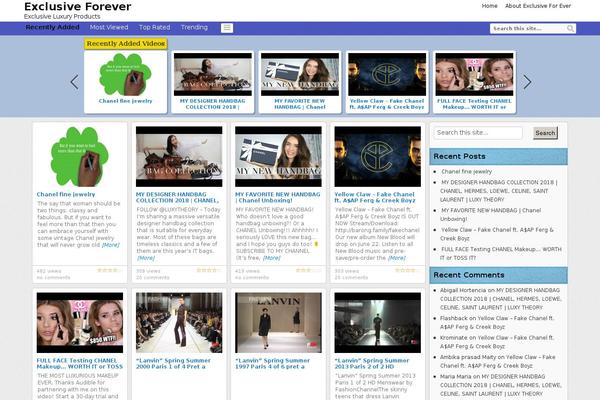
Task: Click grid MY FAVORITE NEW HANDBAG title
Action: coord(278,197)
